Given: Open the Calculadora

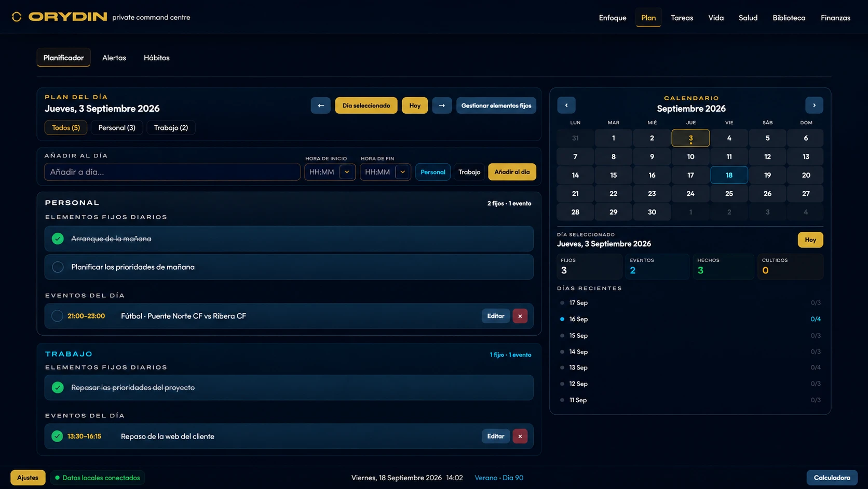Looking at the screenshot, I should pos(832,478).
